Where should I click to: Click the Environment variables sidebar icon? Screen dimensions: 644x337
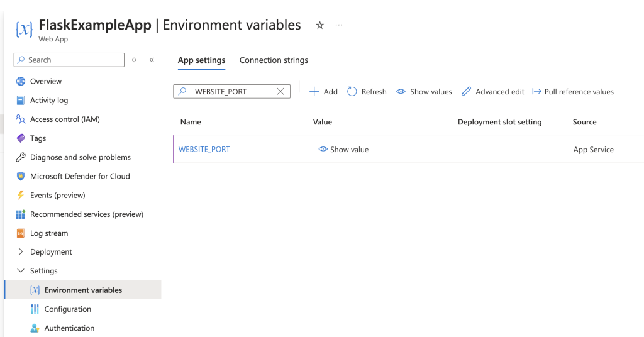35,290
